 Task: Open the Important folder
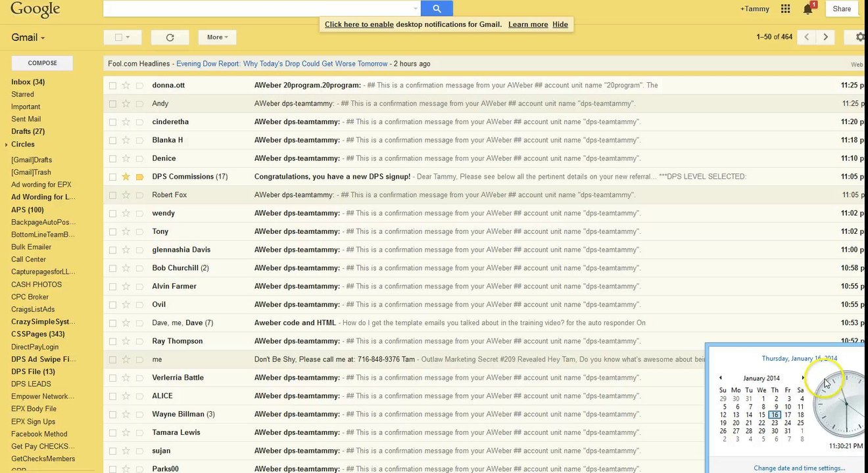coord(26,107)
